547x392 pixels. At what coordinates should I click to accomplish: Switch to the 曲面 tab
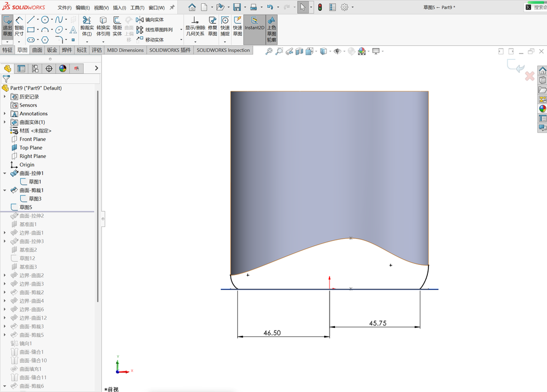pyautogui.click(x=37, y=50)
